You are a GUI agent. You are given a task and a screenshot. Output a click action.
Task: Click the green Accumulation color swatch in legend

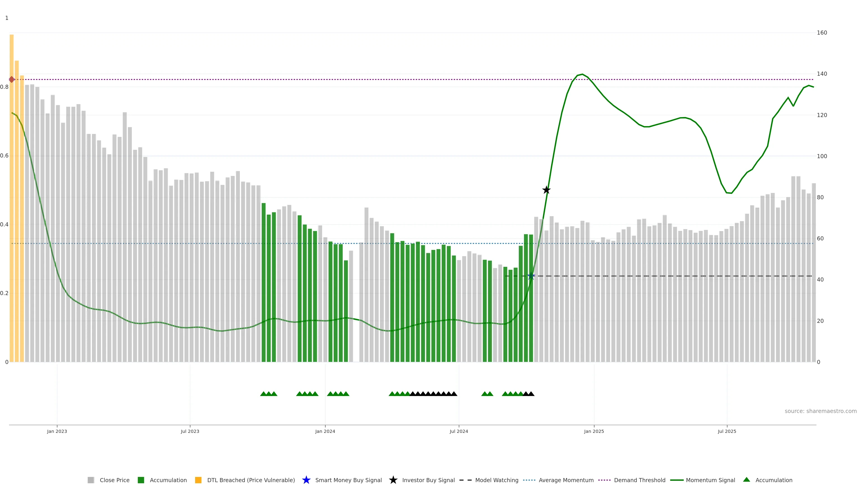141,480
